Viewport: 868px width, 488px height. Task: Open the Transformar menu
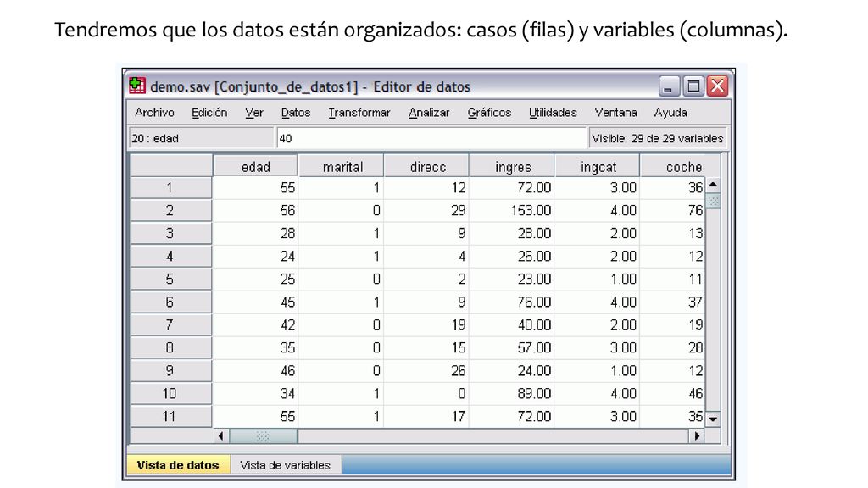pos(359,113)
